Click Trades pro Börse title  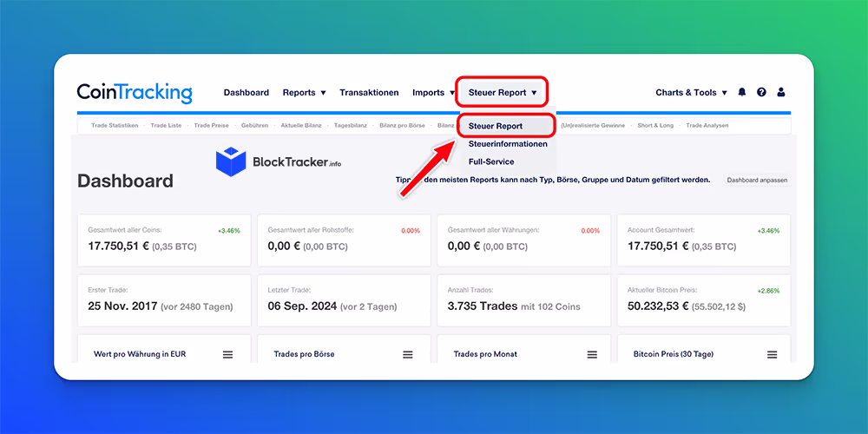click(x=304, y=354)
